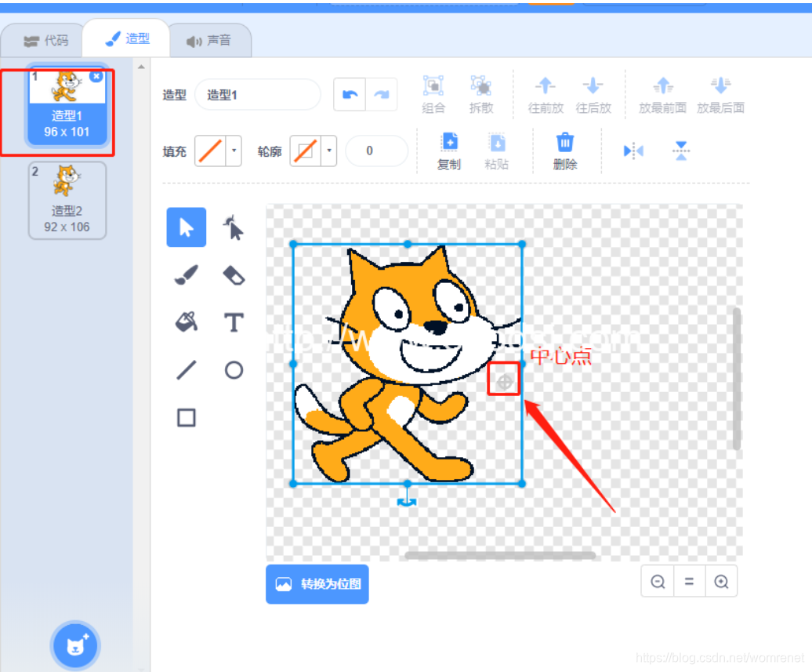The height and width of the screenshot is (672, 812).
Task: Click costume list scroll up arrow
Action: click(141, 67)
